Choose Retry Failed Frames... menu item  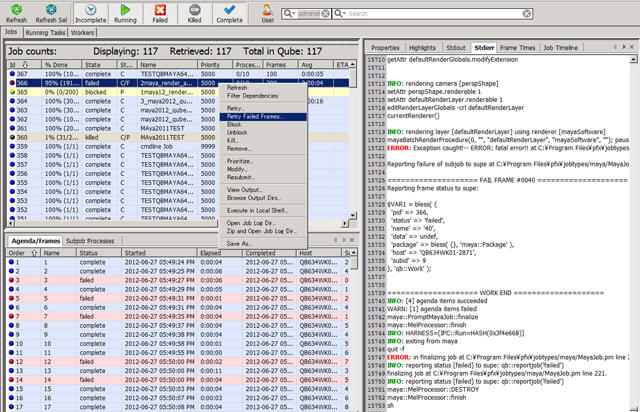click(263, 116)
